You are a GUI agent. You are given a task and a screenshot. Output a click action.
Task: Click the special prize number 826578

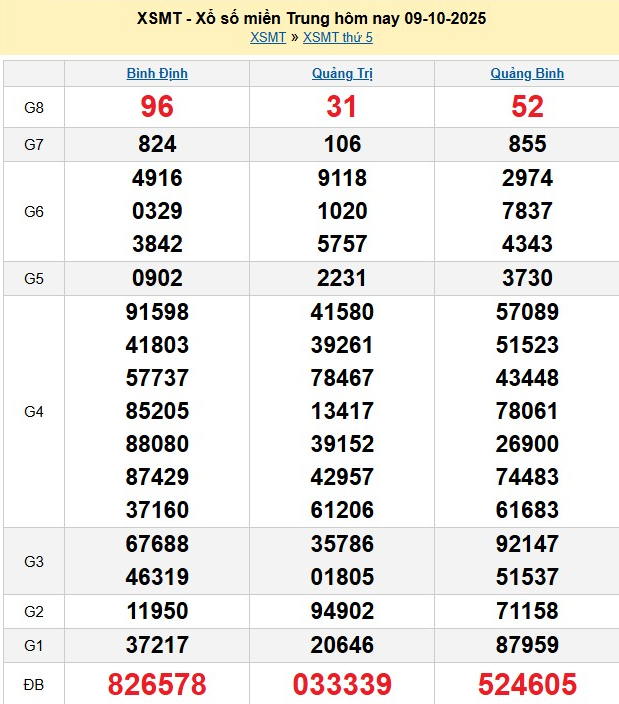pyautogui.click(x=157, y=684)
